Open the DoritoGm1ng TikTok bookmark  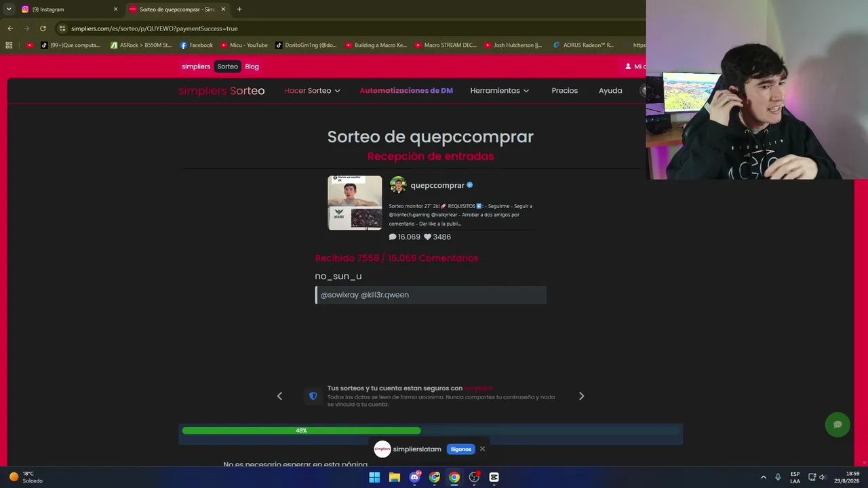coord(307,45)
